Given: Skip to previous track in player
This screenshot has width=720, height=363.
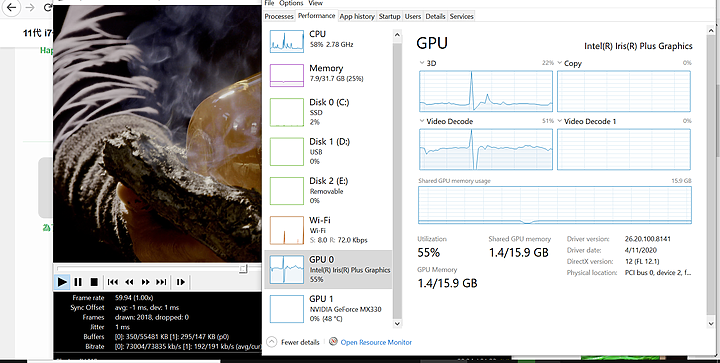Looking at the screenshot, I should (113, 282).
